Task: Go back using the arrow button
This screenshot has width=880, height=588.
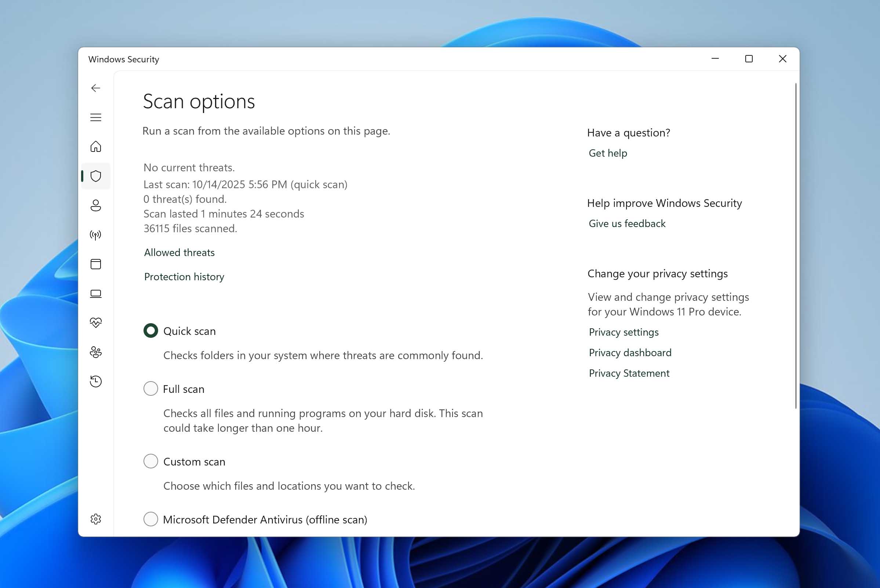Action: [x=96, y=88]
